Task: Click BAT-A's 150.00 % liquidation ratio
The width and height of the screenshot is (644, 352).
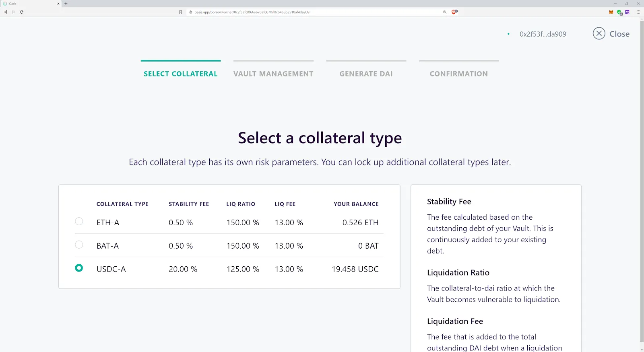Action: coord(243,246)
